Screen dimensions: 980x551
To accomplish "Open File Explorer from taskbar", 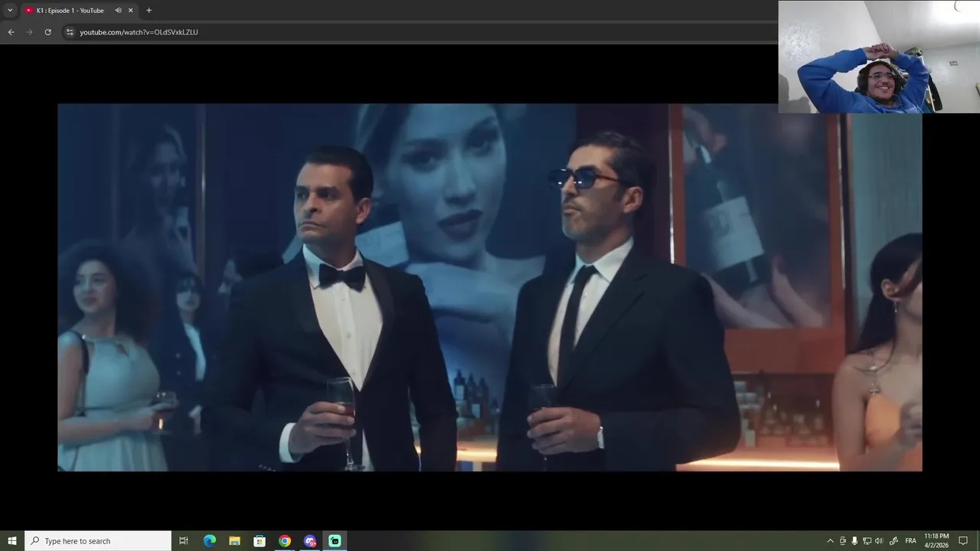I will pyautogui.click(x=234, y=541).
